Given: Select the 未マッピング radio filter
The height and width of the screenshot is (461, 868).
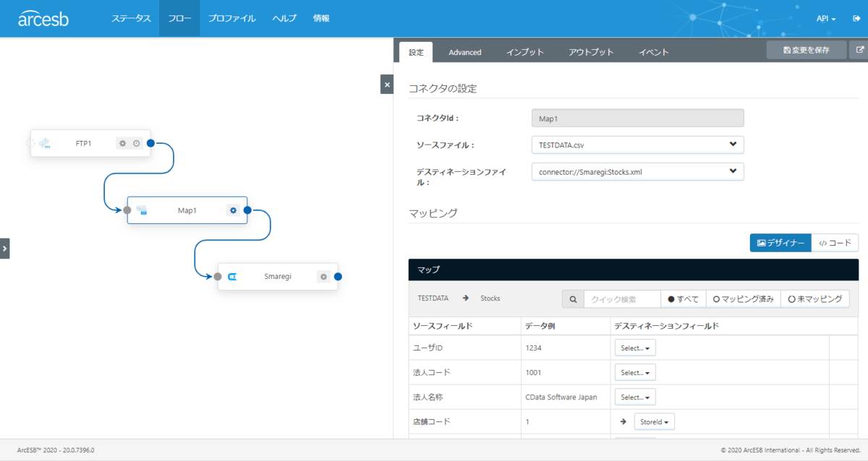Looking at the screenshot, I should coord(814,299).
